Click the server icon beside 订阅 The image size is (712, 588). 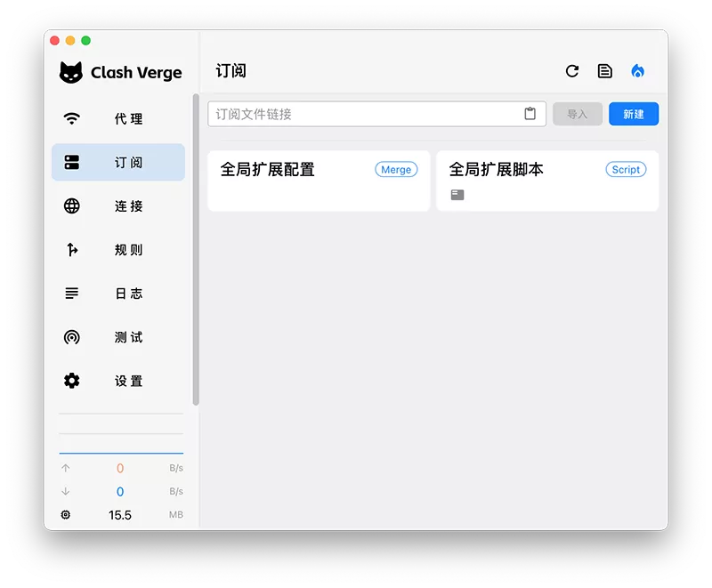pyautogui.click(x=72, y=163)
